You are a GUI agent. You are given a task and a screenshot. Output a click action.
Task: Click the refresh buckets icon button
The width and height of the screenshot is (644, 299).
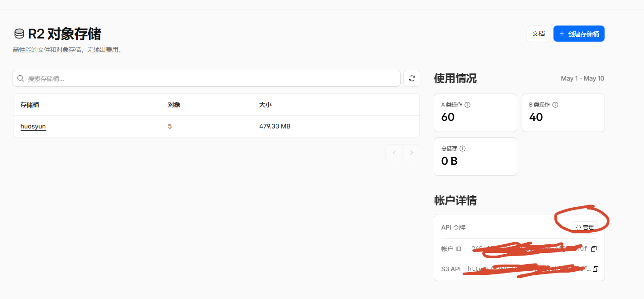tap(412, 78)
